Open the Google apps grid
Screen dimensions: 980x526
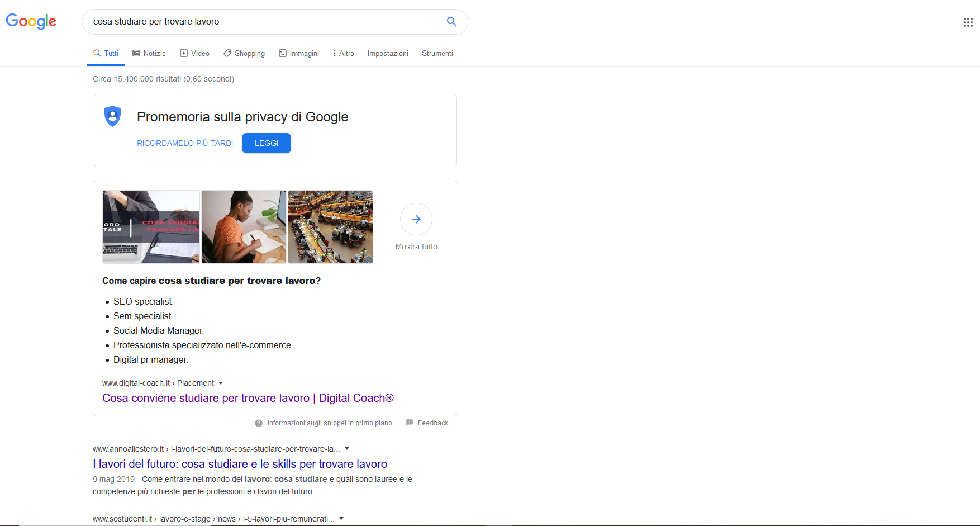tap(968, 22)
